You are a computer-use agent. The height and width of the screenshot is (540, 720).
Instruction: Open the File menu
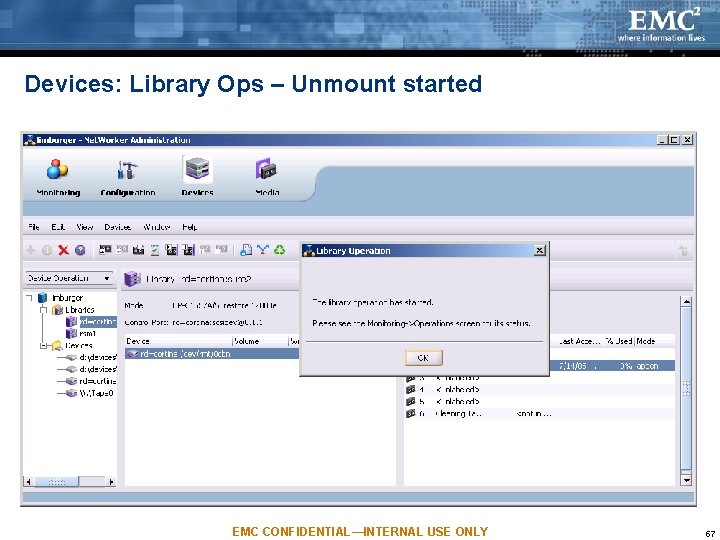[34, 227]
